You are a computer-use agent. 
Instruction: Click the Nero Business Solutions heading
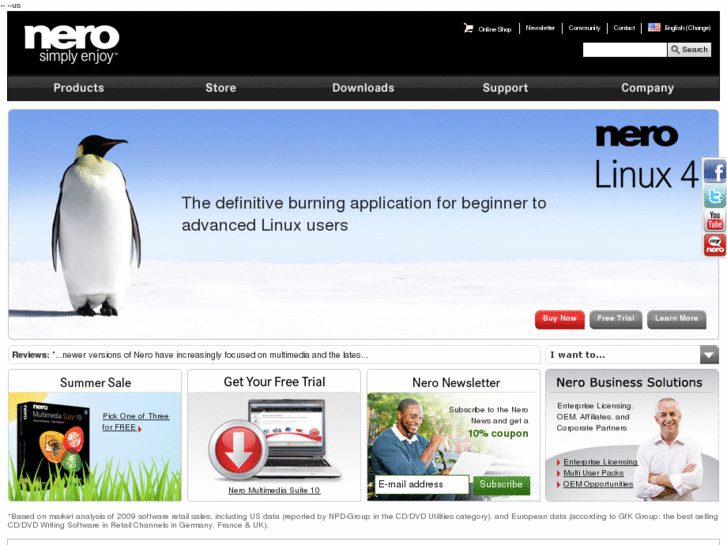(629, 383)
